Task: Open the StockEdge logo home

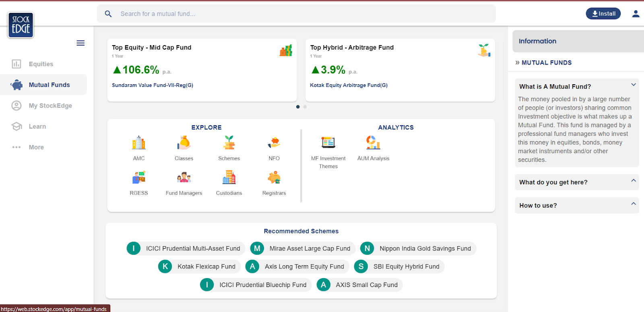Action: click(21, 25)
